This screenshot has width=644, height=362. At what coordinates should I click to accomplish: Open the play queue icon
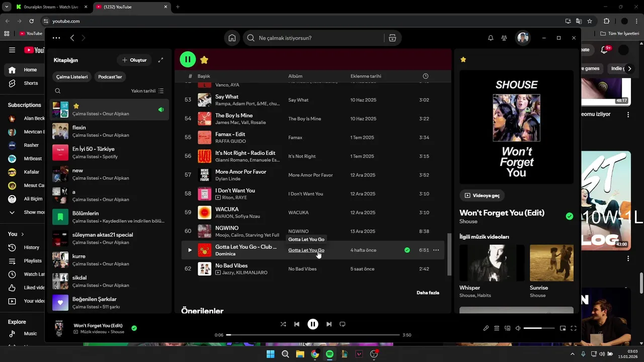pos(497,328)
